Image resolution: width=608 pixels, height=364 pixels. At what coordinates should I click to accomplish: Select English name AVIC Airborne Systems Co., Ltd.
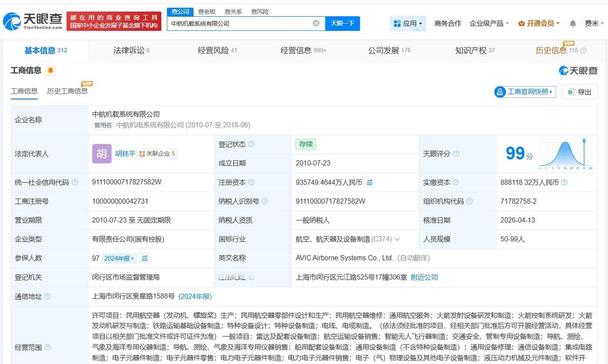tap(344, 258)
